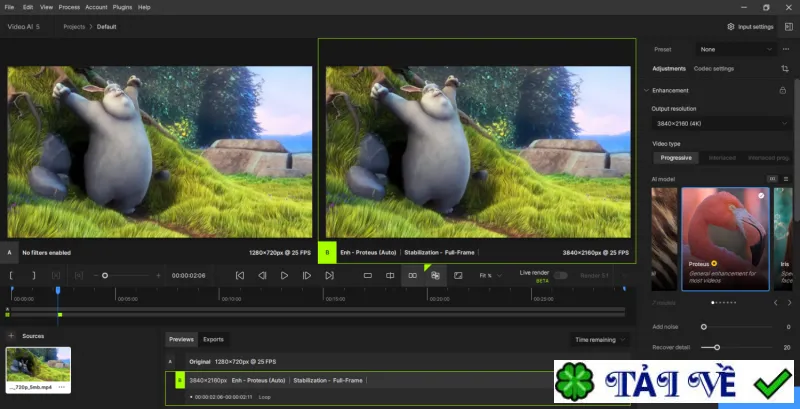
Task: Click the crop icon beside Codec settings
Action: pyautogui.click(x=785, y=68)
